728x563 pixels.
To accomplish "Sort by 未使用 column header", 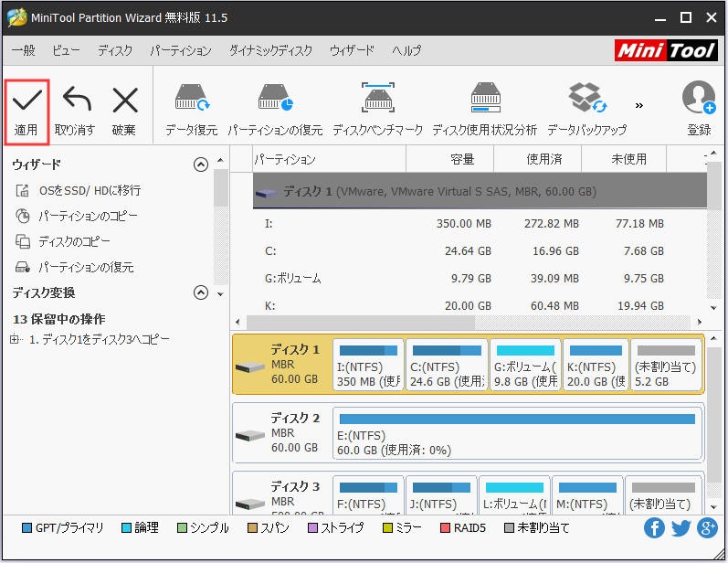I will click(624, 159).
